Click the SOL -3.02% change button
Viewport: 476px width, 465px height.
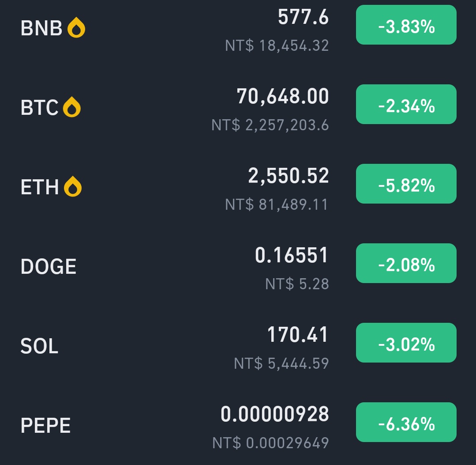[x=406, y=343]
